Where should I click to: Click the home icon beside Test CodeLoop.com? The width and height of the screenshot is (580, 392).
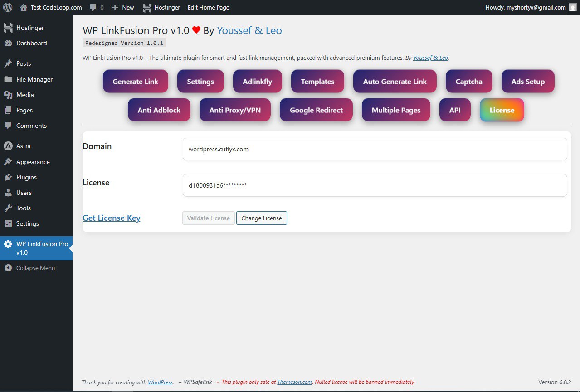(24, 7)
